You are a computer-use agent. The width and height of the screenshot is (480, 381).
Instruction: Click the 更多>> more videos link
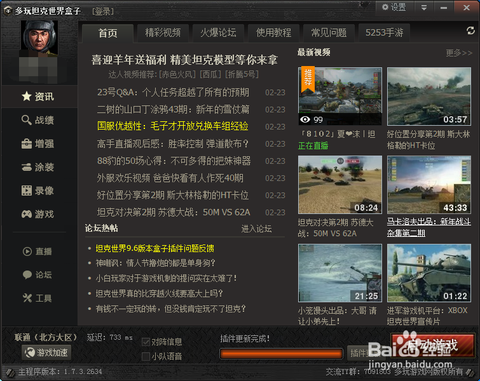[459, 53]
